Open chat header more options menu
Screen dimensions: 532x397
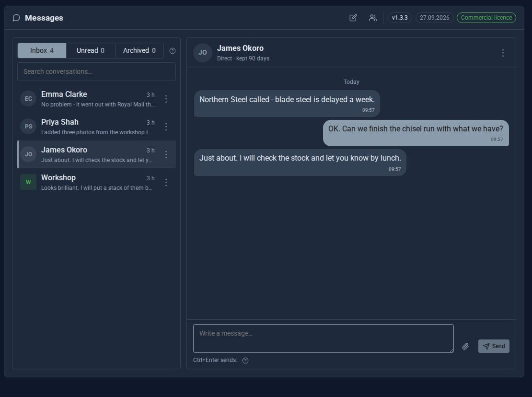[503, 53]
